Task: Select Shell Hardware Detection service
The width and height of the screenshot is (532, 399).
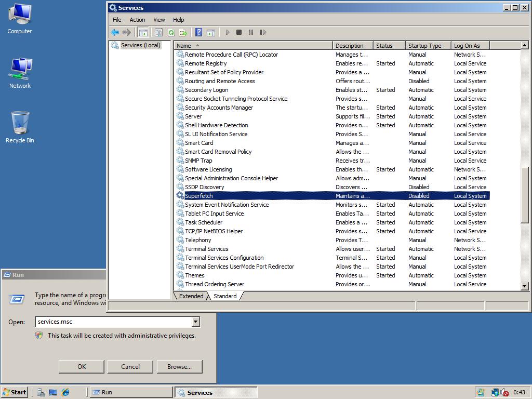Action: point(332,125)
